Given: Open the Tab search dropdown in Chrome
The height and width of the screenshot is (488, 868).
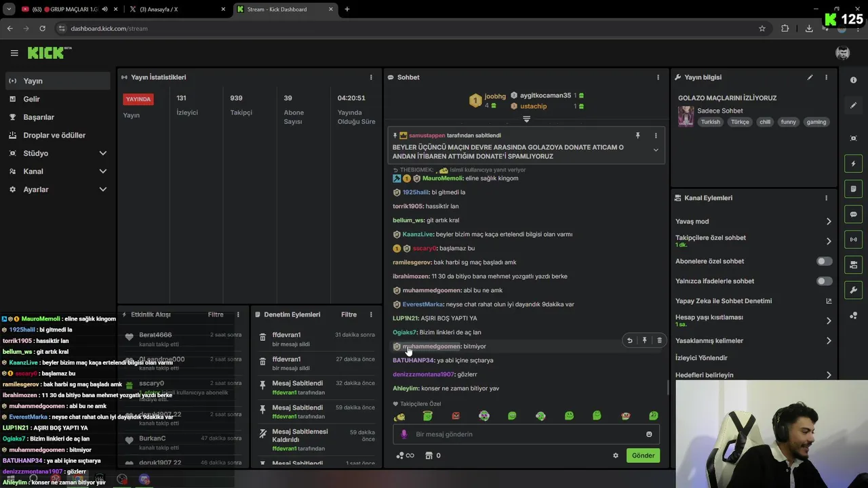Looking at the screenshot, I should [x=9, y=9].
